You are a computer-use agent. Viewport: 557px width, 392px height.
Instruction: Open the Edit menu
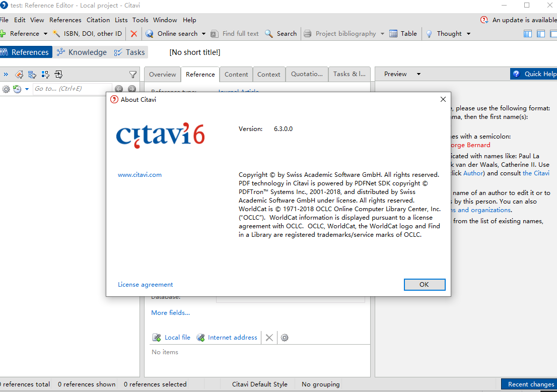[20, 20]
